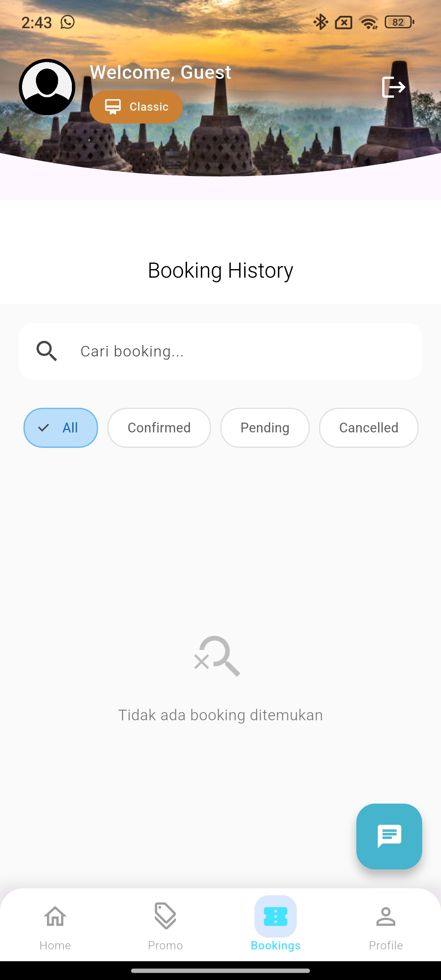Filter bookings by Pending
The width and height of the screenshot is (441, 980).
265,428
